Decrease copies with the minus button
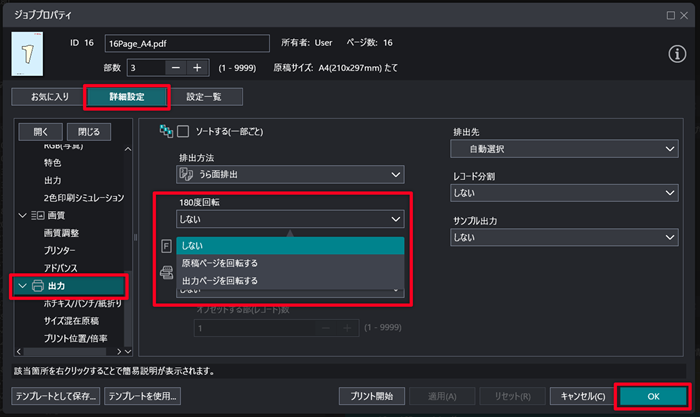Image resolution: width=700 pixels, height=417 pixels. 175,67
